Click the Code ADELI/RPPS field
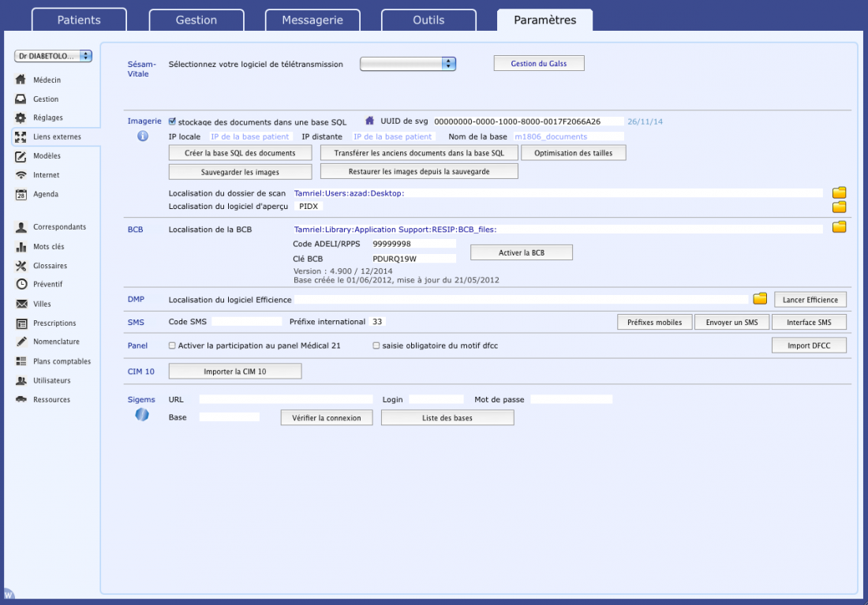The image size is (868, 605). pos(413,244)
